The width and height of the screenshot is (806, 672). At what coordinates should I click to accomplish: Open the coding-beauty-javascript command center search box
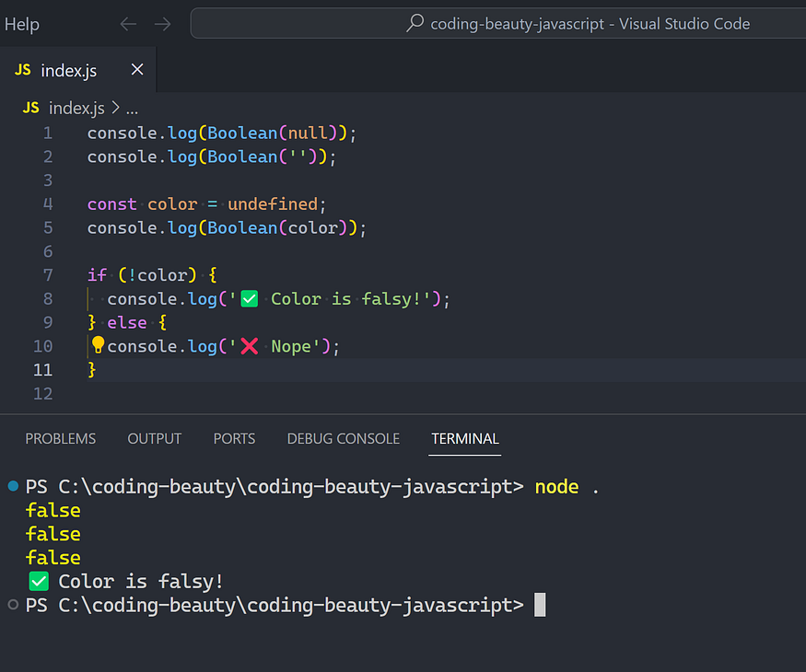pos(497,23)
